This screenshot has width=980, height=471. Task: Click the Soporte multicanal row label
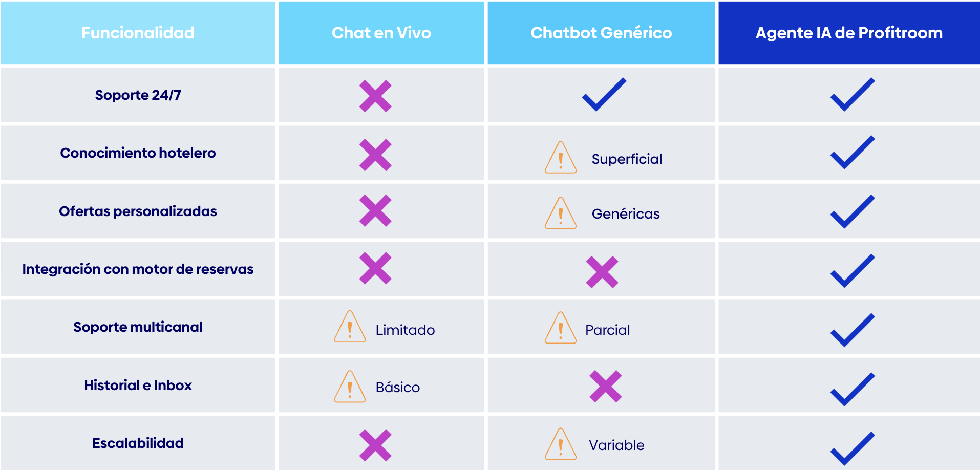tap(138, 327)
